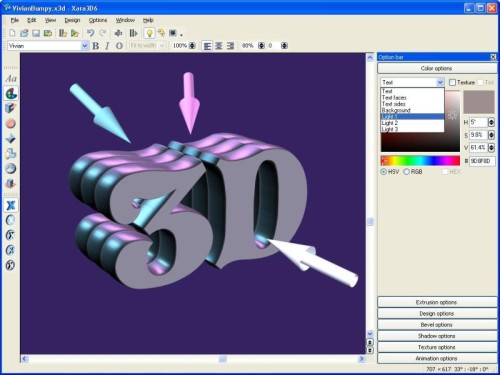This screenshot has height=375, width=500.
Task: Toggle the light bulb lighting icon
Action: point(149,33)
